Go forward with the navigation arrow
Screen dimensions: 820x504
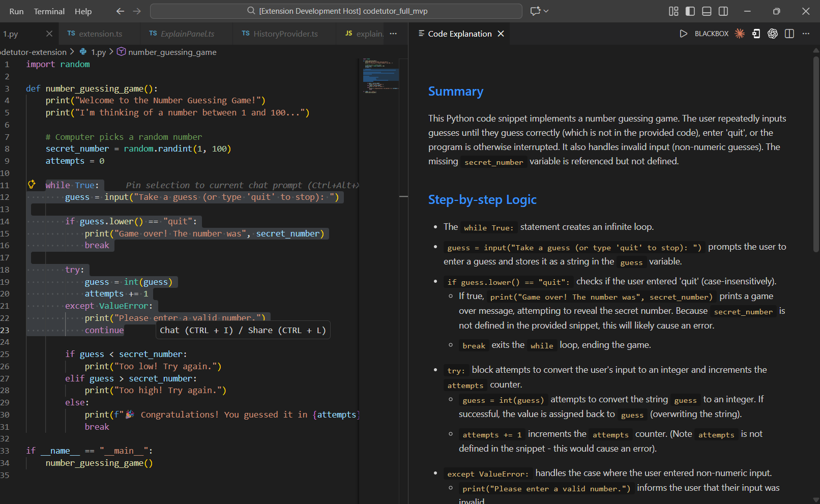137,11
